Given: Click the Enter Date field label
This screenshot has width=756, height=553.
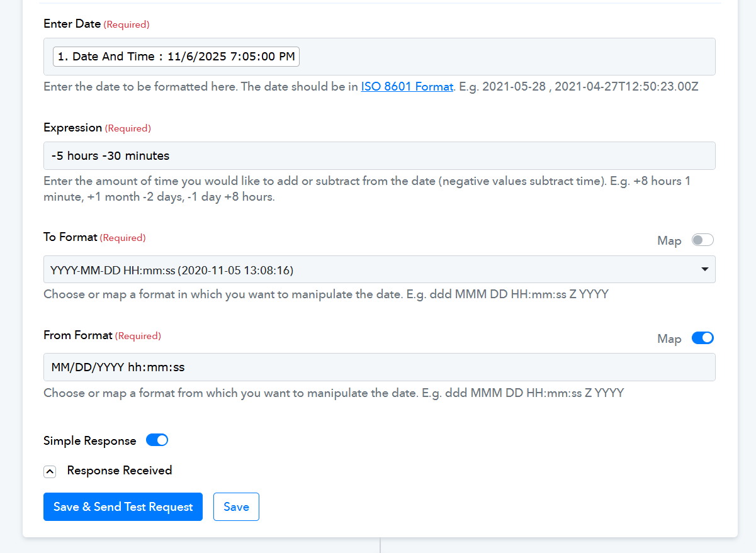Looking at the screenshot, I should (x=72, y=24).
